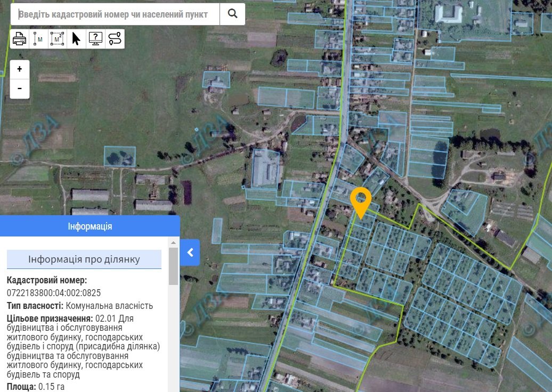The height and width of the screenshot is (392, 552).
Task: Collapse the information panel with chevron
Action: [190, 252]
